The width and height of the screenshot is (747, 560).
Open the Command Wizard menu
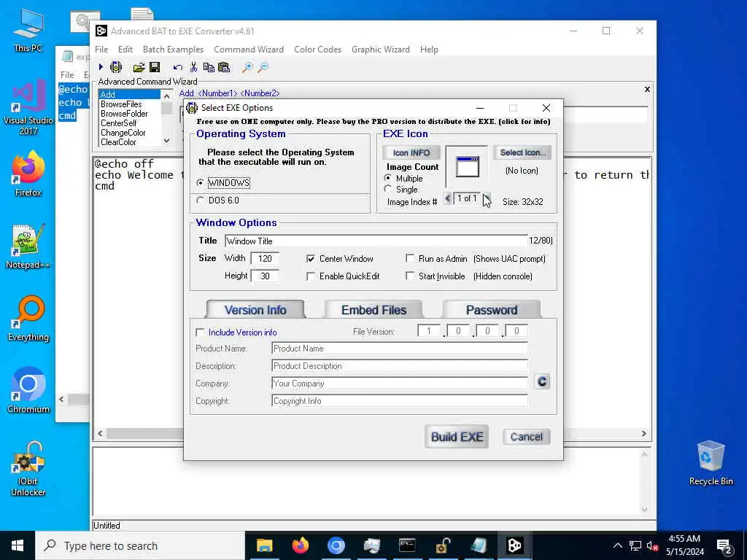pyautogui.click(x=249, y=50)
